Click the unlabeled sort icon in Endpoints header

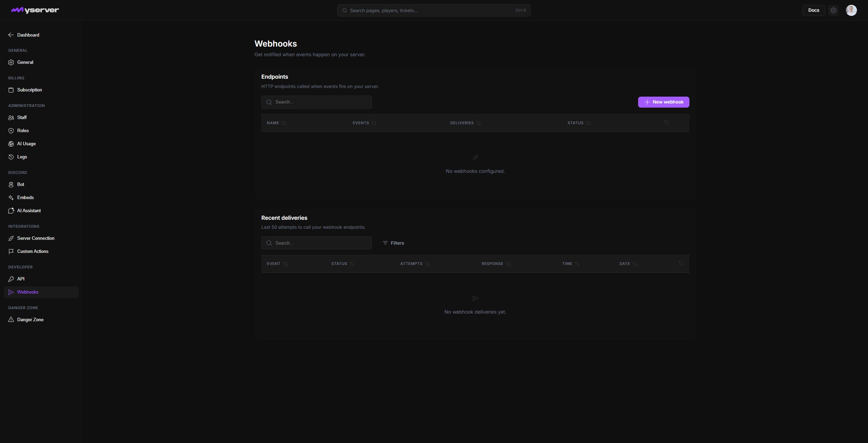pyautogui.click(x=666, y=122)
